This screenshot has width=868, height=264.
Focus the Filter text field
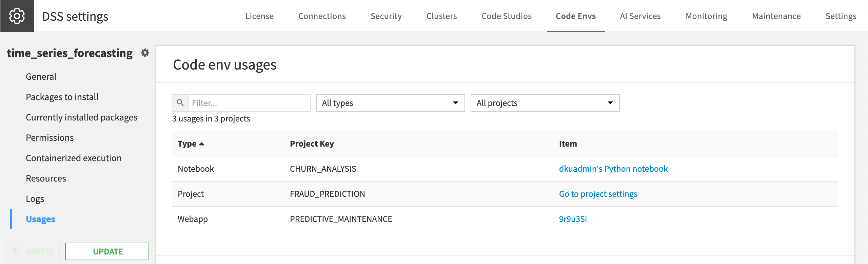pos(249,103)
